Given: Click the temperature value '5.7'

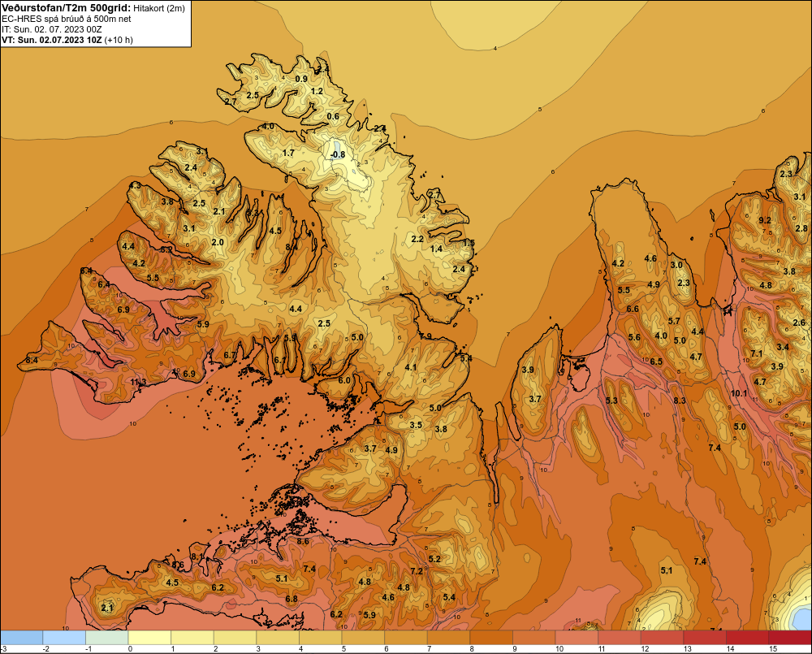Looking at the screenshot, I should click(674, 321).
